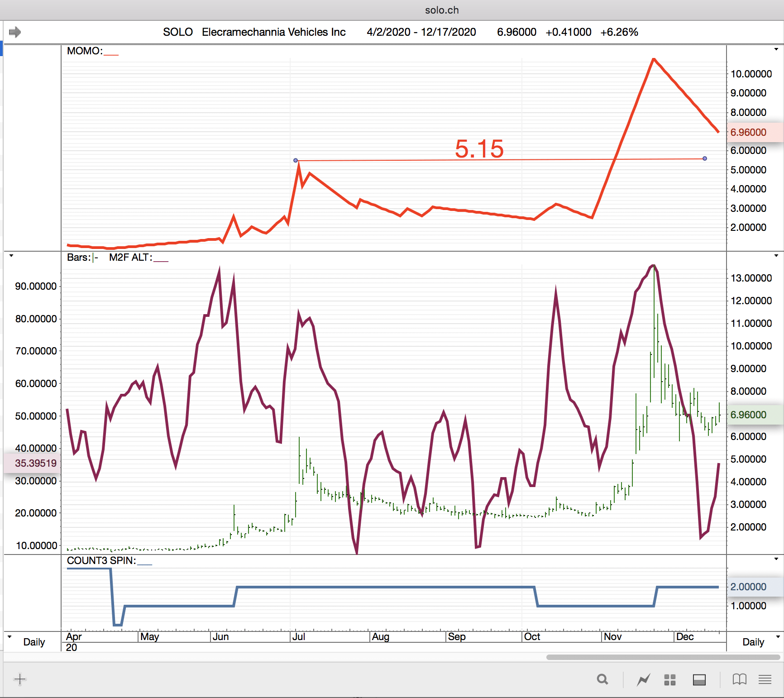This screenshot has width=784, height=698.
Task: Open the magnifier search icon
Action: [x=602, y=679]
